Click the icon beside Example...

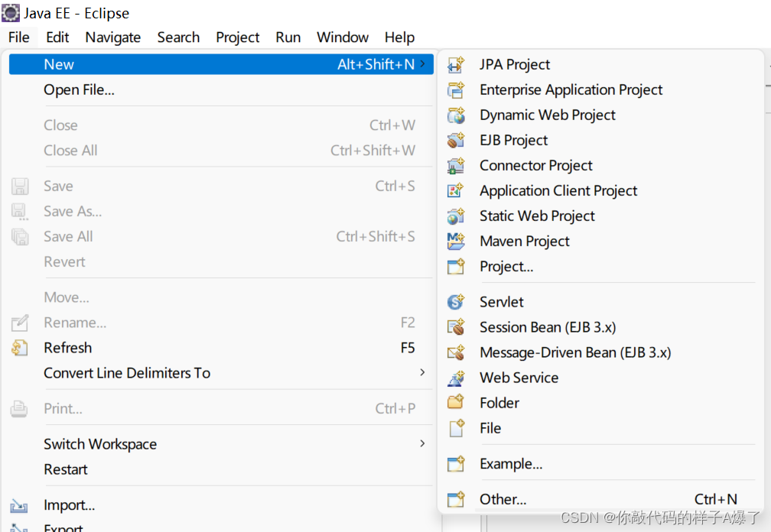click(456, 464)
